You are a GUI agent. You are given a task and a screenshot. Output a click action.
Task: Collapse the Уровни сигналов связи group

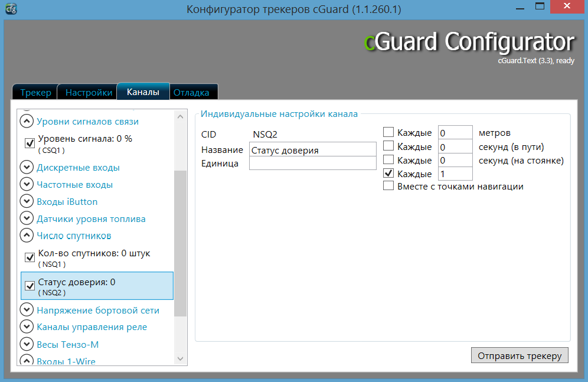point(27,121)
